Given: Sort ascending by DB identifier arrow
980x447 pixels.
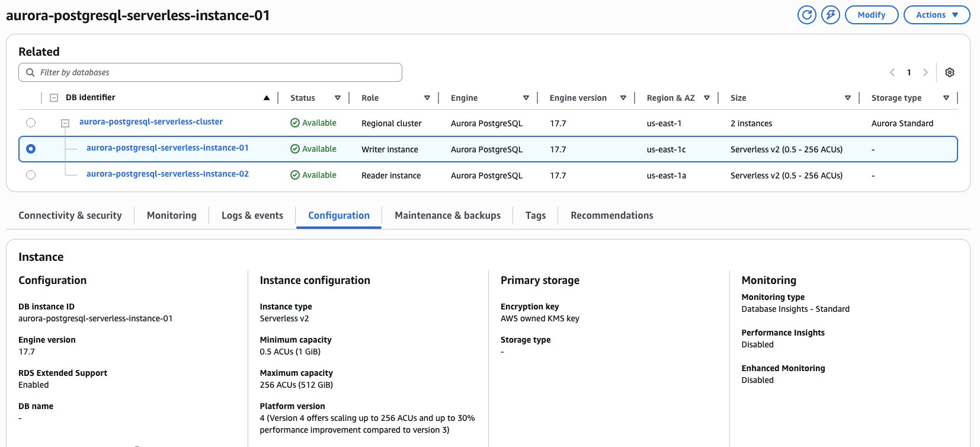Looking at the screenshot, I should [267, 98].
